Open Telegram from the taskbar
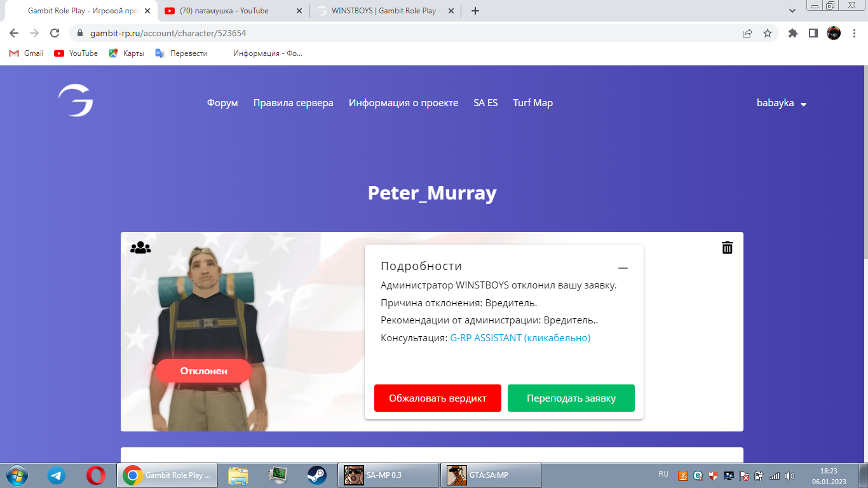The image size is (868, 488). tap(57, 475)
